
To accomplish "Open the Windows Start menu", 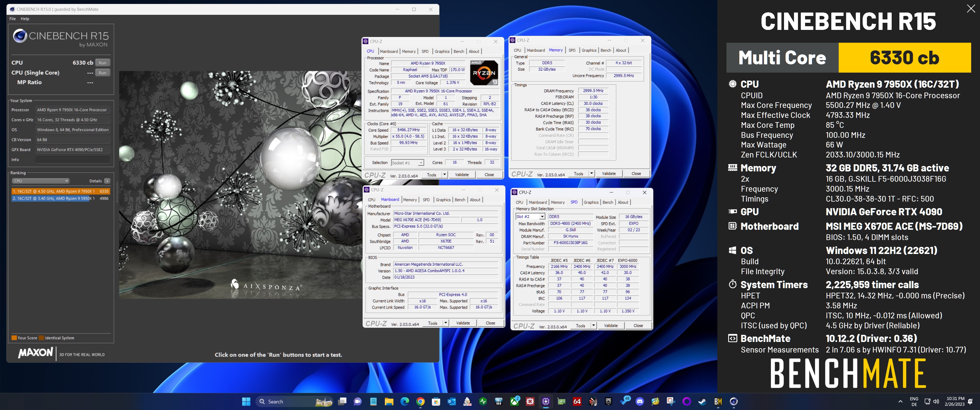I will point(246,401).
